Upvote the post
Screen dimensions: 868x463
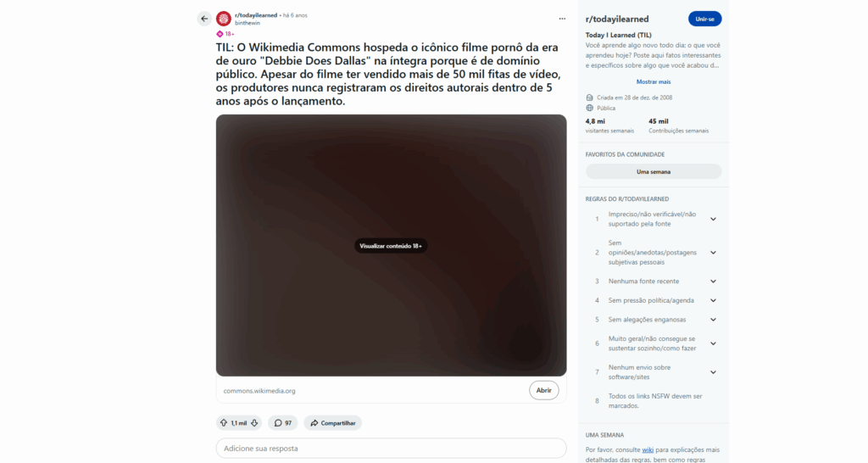224,423
